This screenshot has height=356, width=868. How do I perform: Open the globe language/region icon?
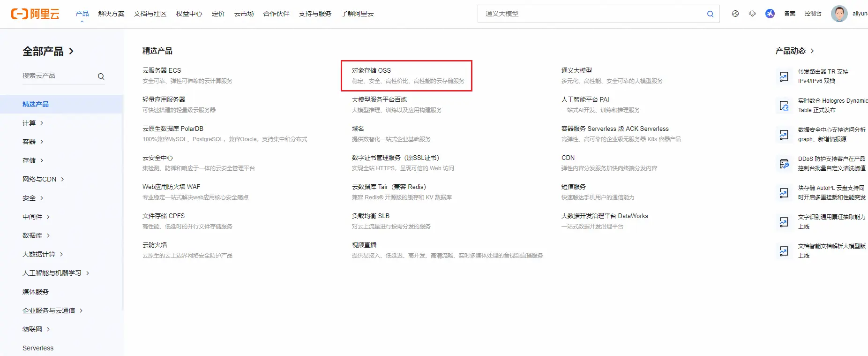coord(735,14)
